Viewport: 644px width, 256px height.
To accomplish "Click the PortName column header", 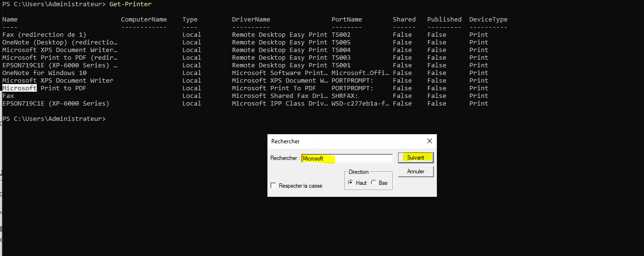I will [x=347, y=20].
